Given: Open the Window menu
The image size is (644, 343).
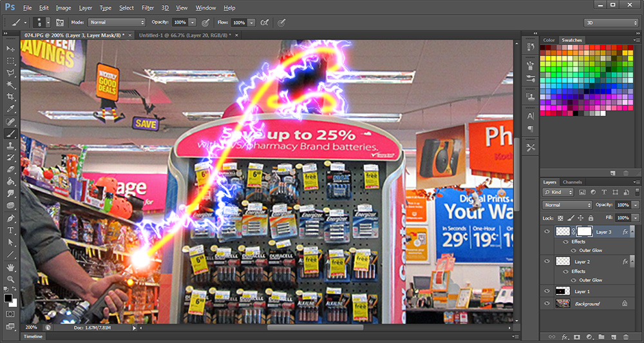Looking at the screenshot, I should point(205,8).
